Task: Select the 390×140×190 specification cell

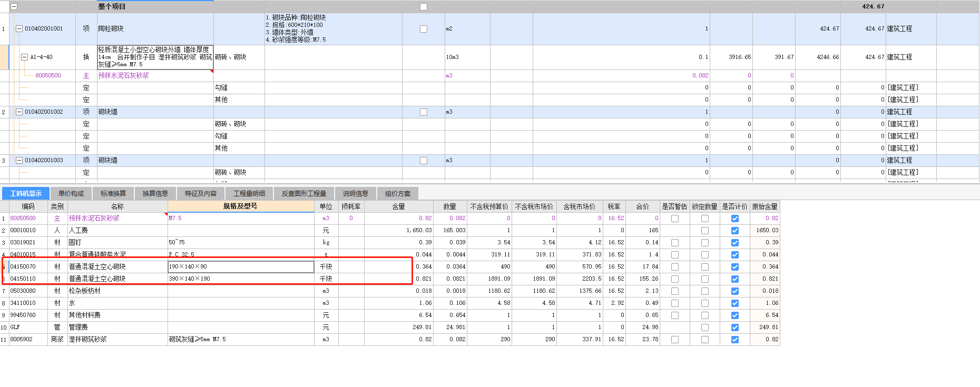Action: [x=241, y=279]
